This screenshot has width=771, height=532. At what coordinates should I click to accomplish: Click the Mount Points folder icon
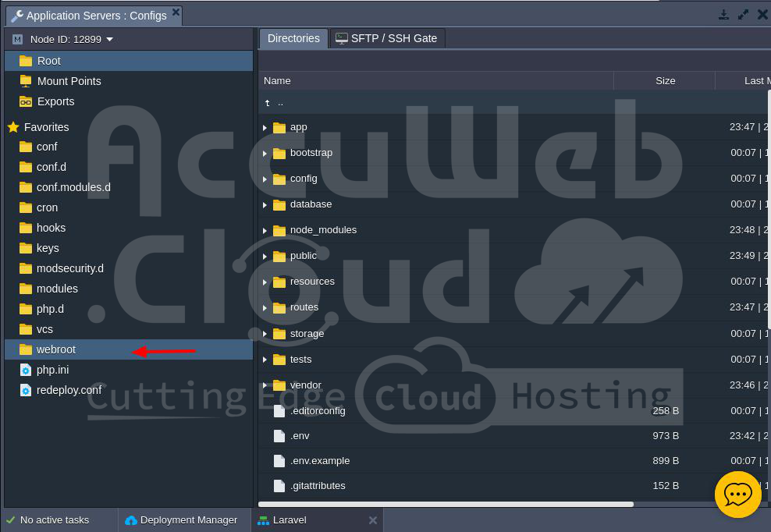(x=26, y=81)
